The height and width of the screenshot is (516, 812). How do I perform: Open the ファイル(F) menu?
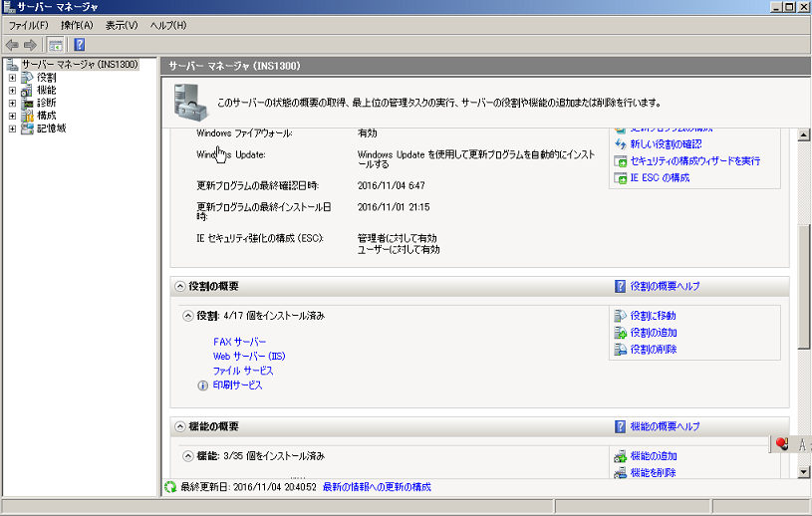point(29,25)
